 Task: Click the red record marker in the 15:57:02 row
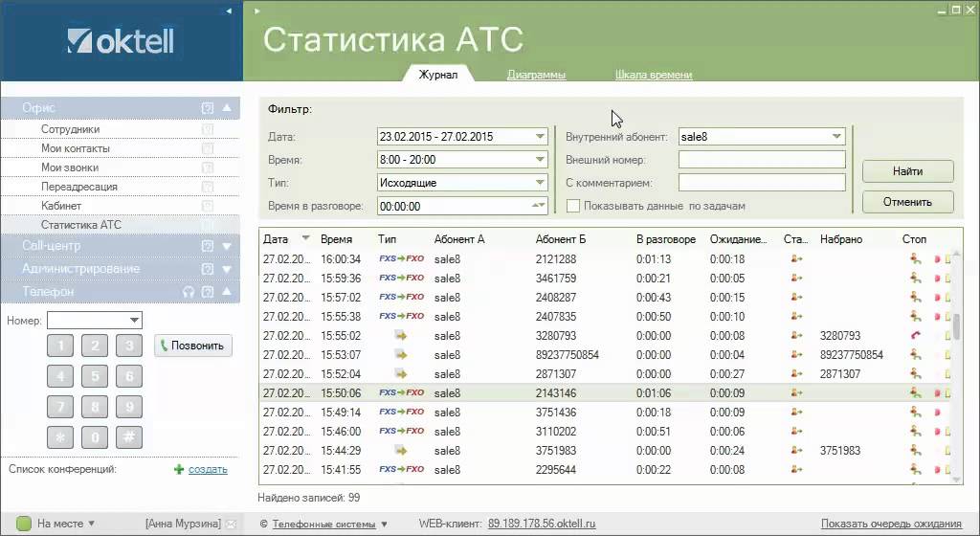tap(937, 298)
